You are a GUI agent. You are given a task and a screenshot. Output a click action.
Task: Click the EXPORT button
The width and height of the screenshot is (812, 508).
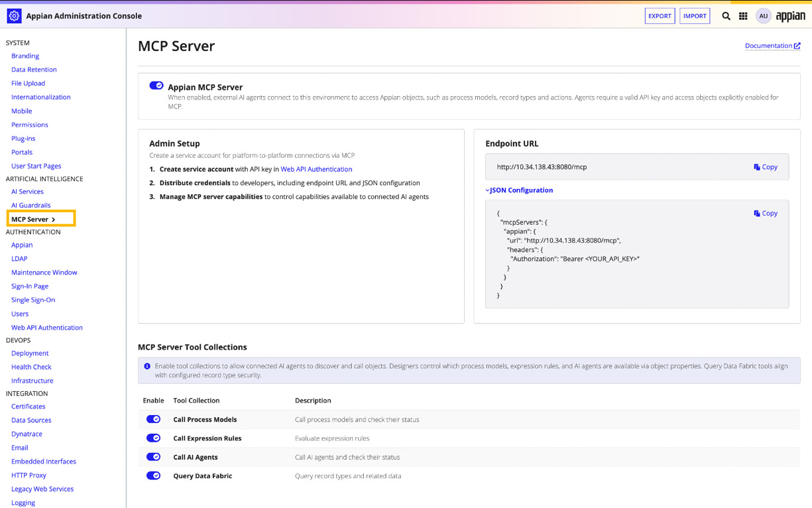pyautogui.click(x=660, y=16)
